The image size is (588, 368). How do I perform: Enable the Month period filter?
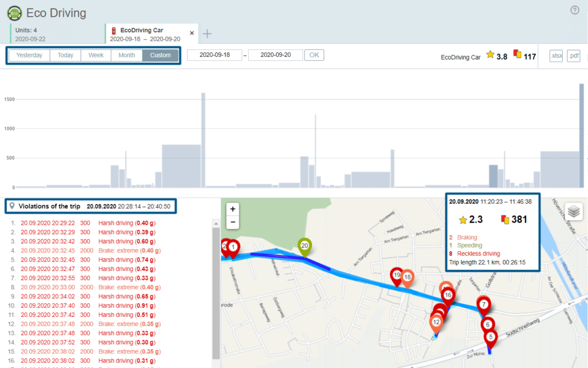pyautogui.click(x=125, y=55)
